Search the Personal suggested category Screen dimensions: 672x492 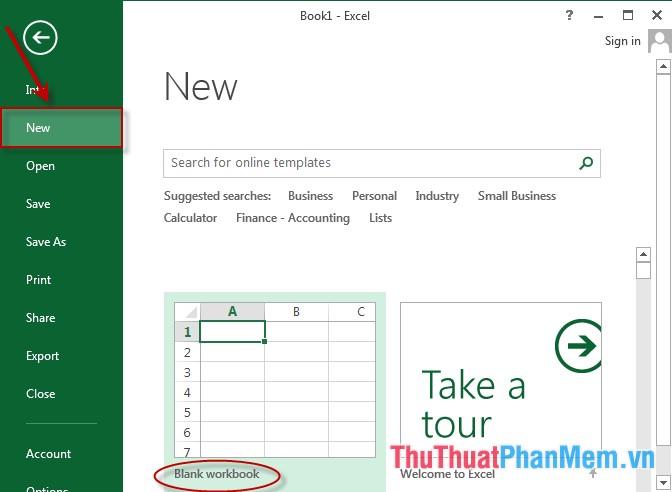tap(374, 196)
